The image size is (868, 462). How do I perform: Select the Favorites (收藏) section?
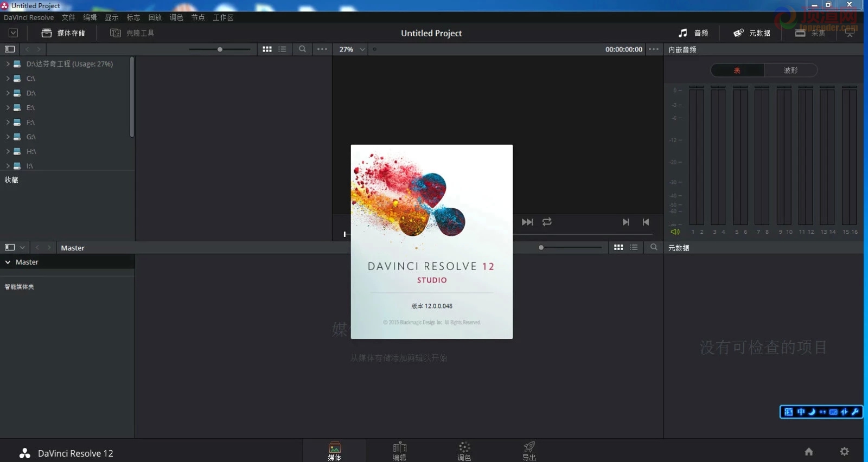tap(11, 180)
